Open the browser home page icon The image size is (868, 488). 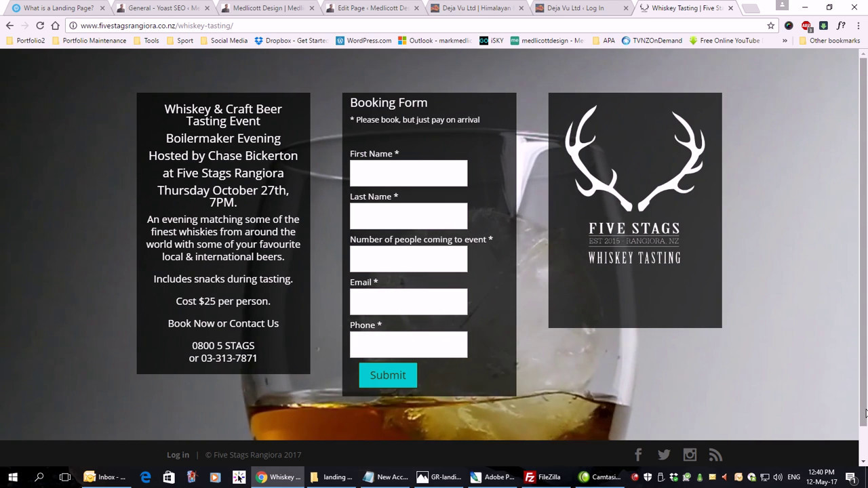pyautogui.click(x=56, y=26)
